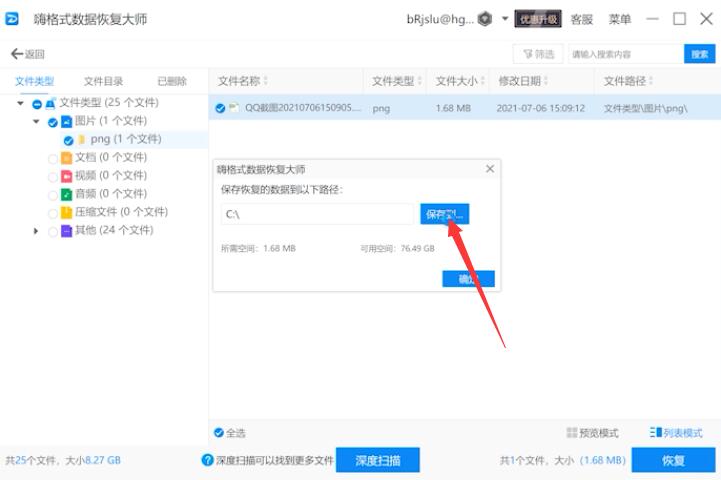Sort by 文件路径 column header
The height and width of the screenshot is (480, 721).
pos(628,81)
